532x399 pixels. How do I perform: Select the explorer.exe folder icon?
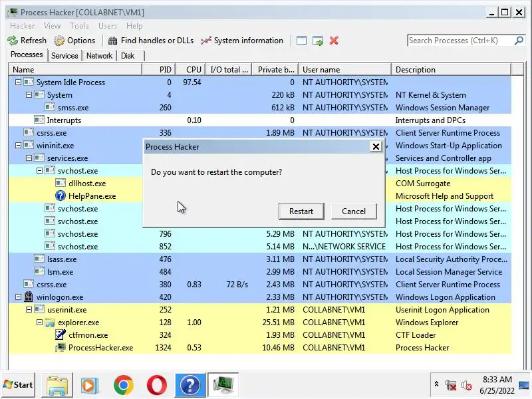[50, 323]
